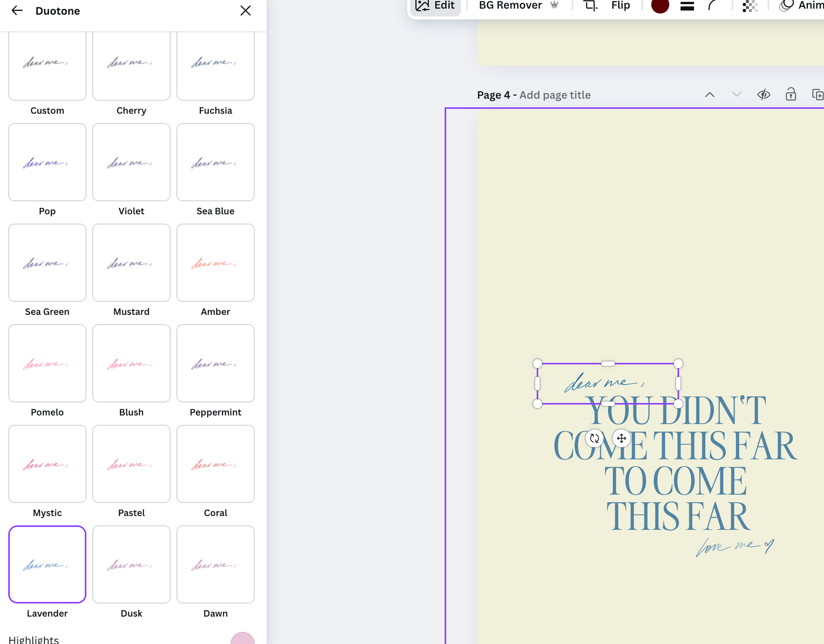The width and height of the screenshot is (824, 644).
Task: Click the rotate handle below selection
Action: coord(594,438)
